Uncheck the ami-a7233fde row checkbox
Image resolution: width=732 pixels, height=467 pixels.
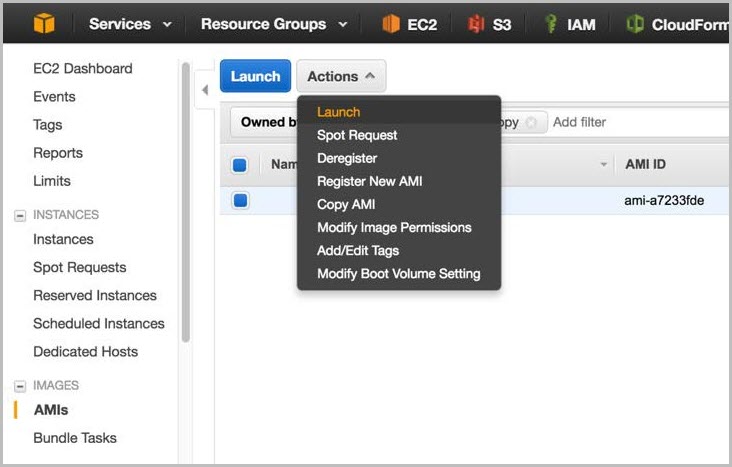[240, 200]
